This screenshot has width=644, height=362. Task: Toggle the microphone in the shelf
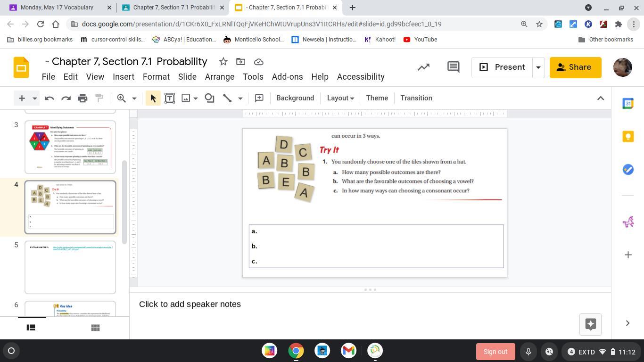pyautogui.click(x=528, y=352)
